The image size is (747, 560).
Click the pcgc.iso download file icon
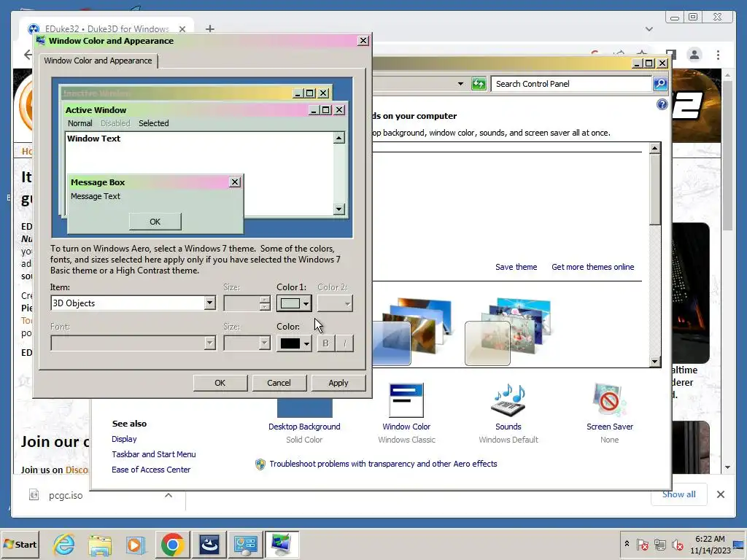(x=34, y=495)
